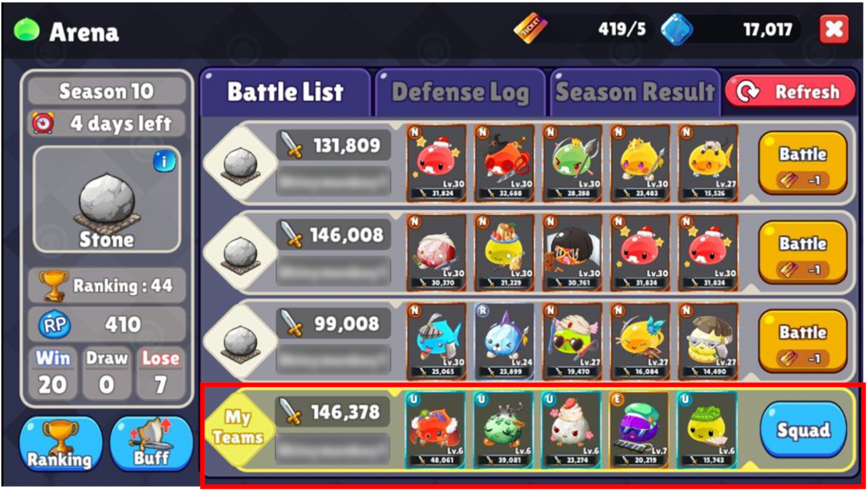Close the Arena window with red X

pos(834,29)
